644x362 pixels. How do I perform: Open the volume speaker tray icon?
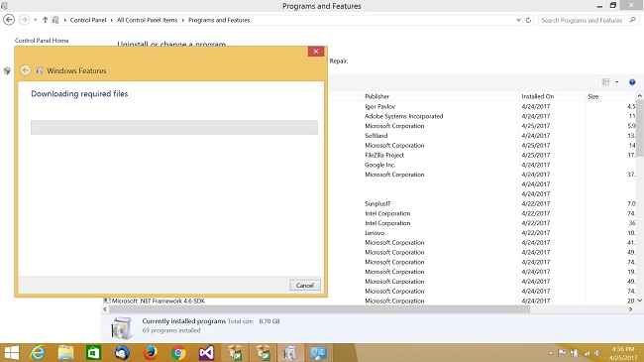click(x=598, y=353)
